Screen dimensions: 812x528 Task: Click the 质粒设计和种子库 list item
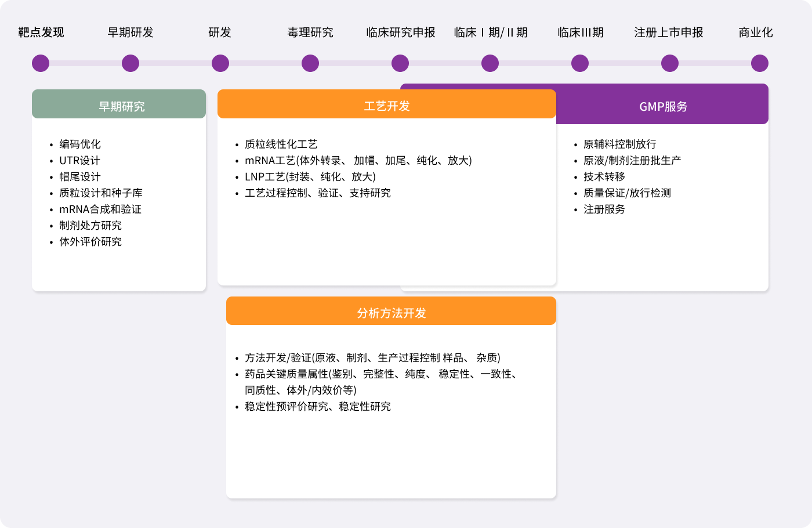(x=101, y=193)
